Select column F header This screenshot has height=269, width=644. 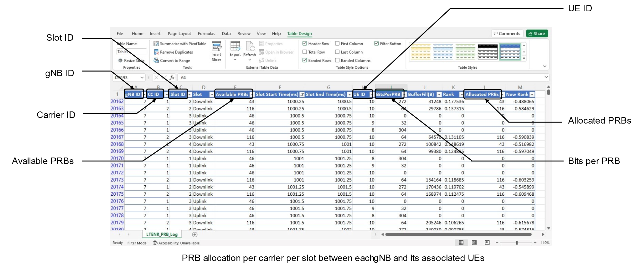point(280,87)
